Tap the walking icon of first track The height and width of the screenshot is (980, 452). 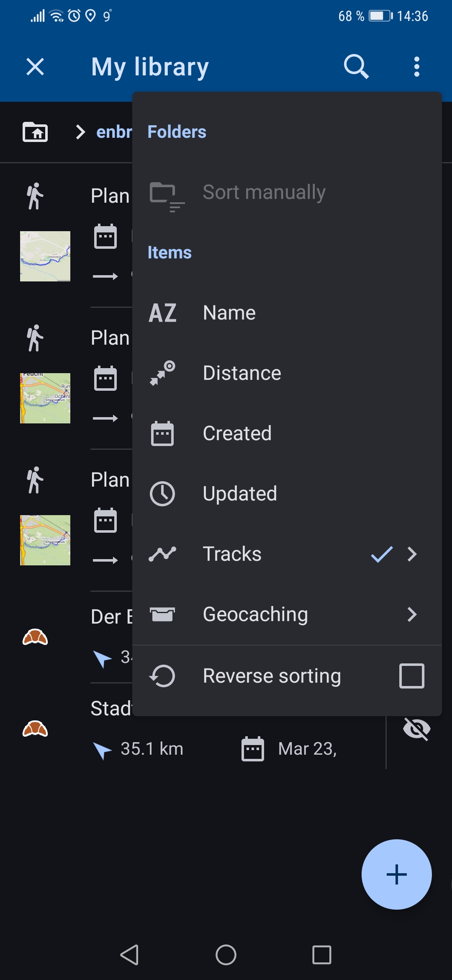point(35,196)
